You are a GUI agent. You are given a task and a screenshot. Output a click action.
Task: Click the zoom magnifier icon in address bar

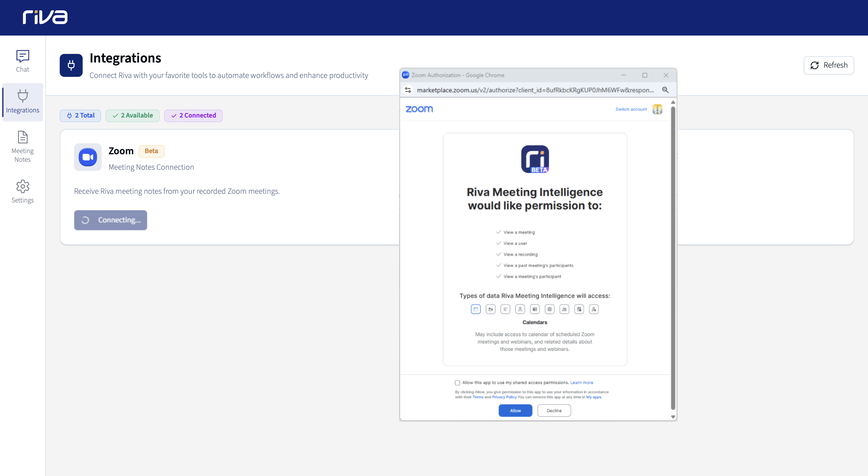[x=665, y=90]
